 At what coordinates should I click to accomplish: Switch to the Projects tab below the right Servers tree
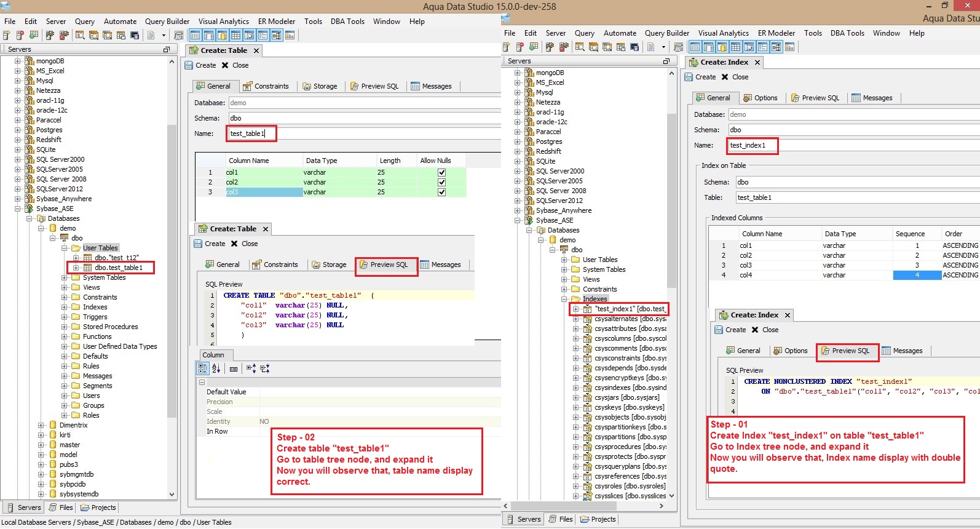click(598, 519)
